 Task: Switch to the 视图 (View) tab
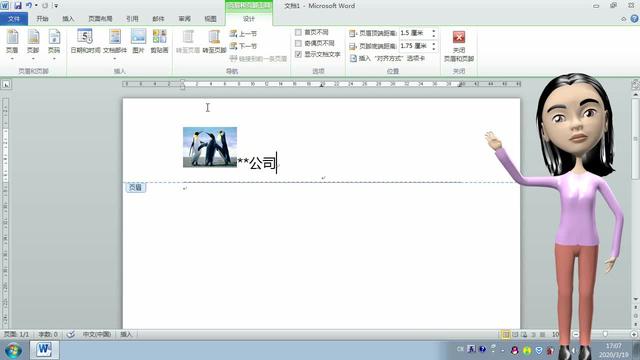[x=210, y=19]
